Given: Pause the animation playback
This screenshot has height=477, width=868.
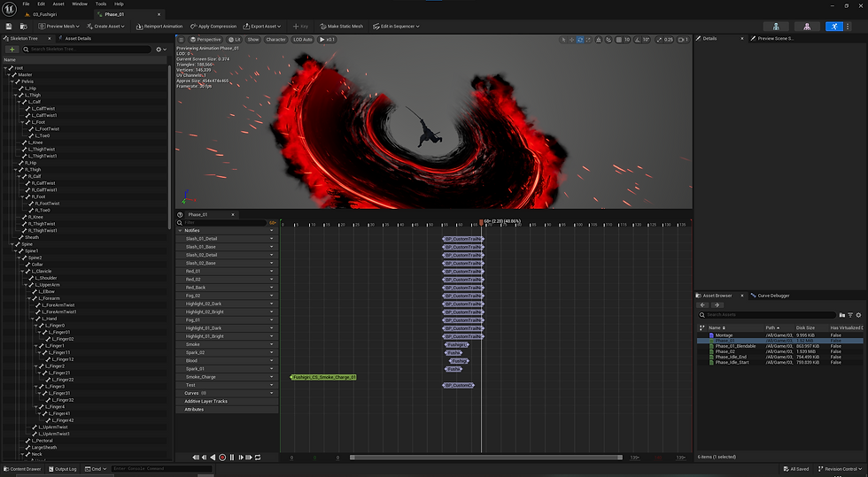Looking at the screenshot, I should [232, 458].
